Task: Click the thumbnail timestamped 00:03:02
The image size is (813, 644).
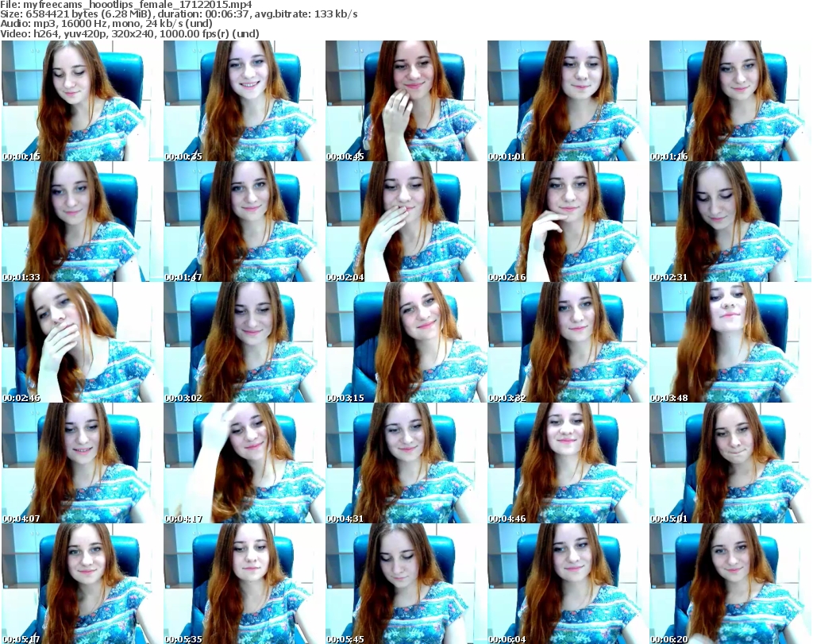Action: 244,342
